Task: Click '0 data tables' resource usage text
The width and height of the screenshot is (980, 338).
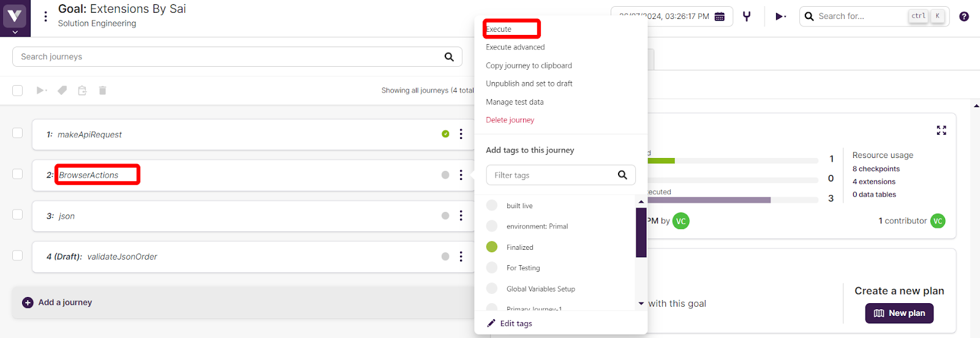Action: pyautogui.click(x=874, y=195)
